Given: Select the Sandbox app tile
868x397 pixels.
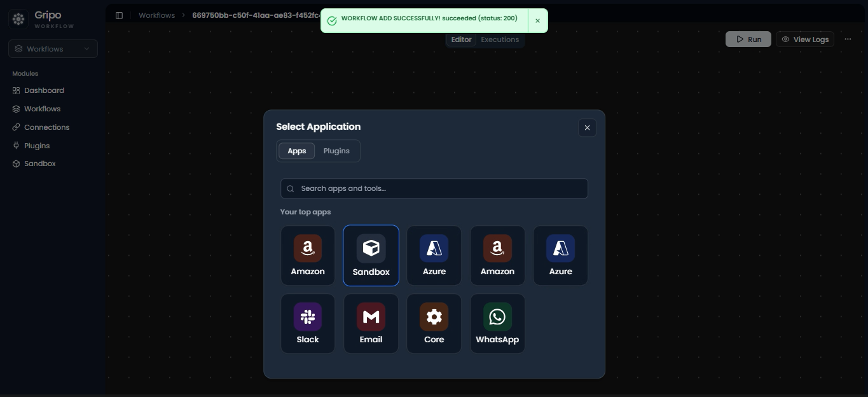Looking at the screenshot, I should pyautogui.click(x=371, y=255).
